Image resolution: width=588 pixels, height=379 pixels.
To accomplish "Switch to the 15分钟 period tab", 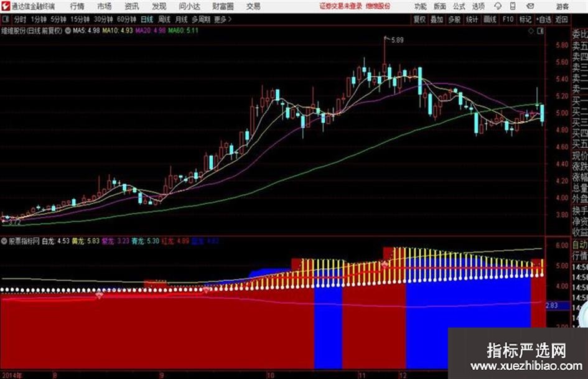I will pyautogui.click(x=80, y=19).
